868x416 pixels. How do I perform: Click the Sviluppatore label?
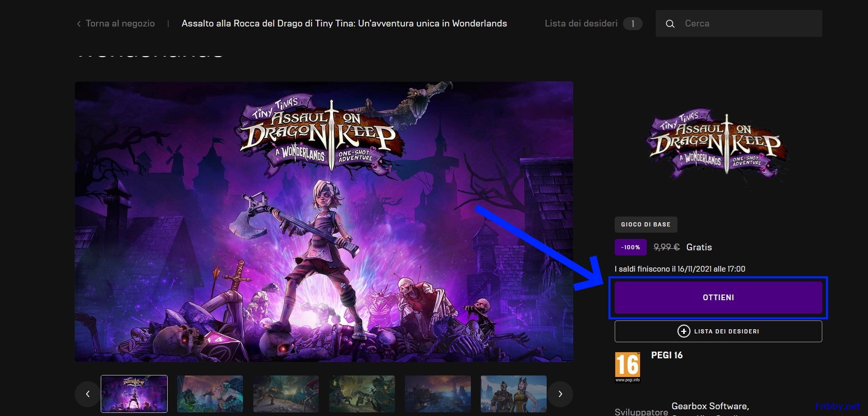pyautogui.click(x=641, y=412)
